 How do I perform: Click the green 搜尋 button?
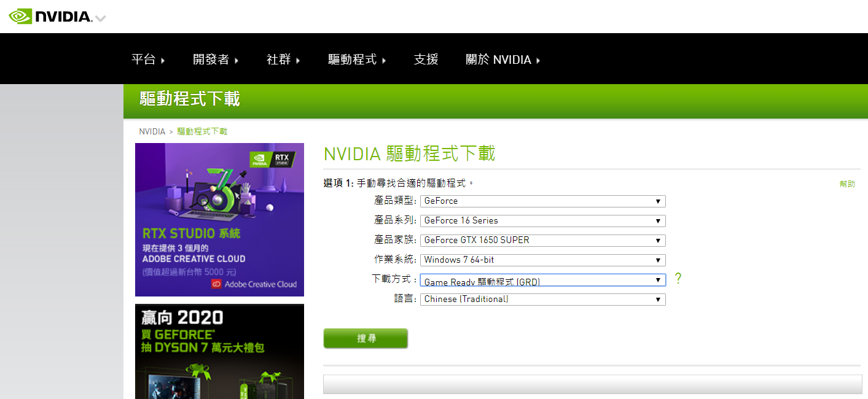click(366, 338)
